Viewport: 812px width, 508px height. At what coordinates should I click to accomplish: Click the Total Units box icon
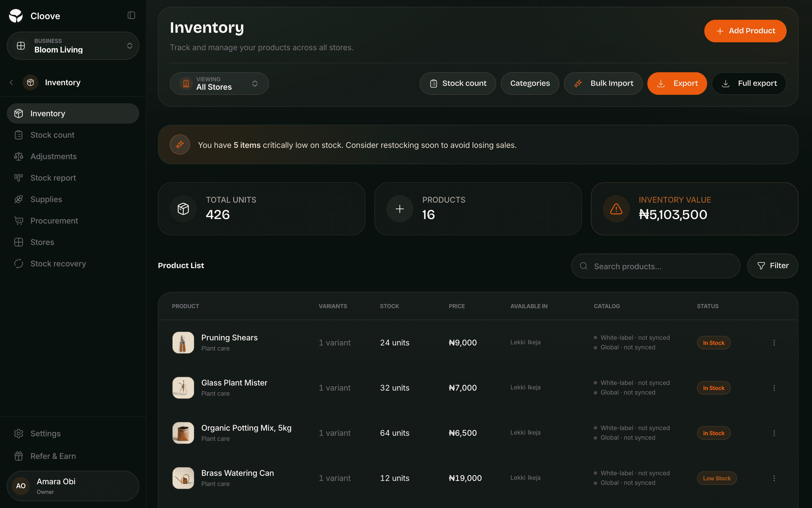(183, 209)
